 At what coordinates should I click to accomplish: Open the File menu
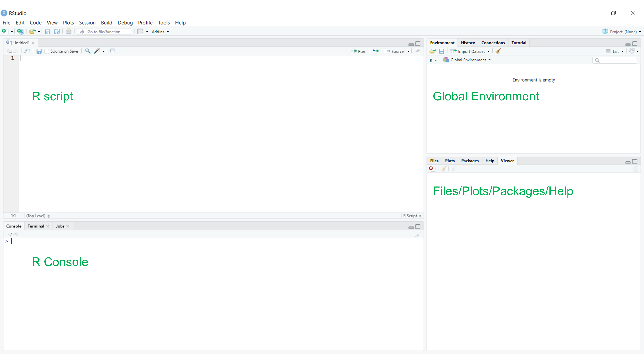(6, 23)
